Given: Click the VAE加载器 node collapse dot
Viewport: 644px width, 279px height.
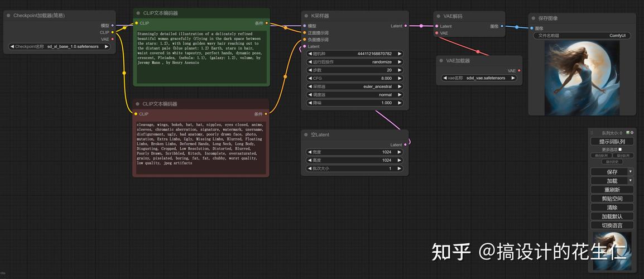Looking at the screenshot, I should coord(441,60).
